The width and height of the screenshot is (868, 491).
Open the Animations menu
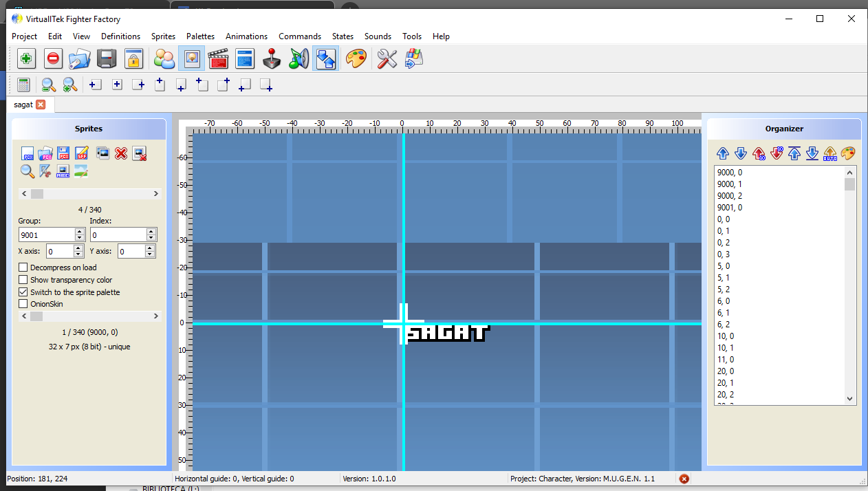click(247, 36)
